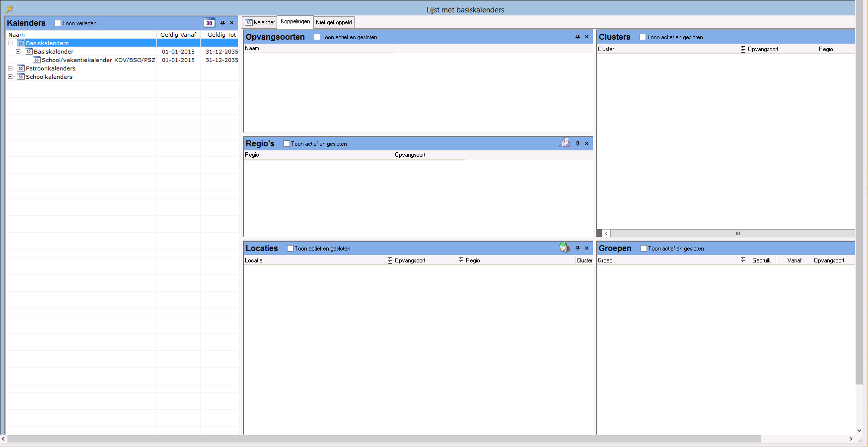Image resolution: width=868 pixels, height=447 pixels.
Task: Open the Niet gekoppeld tab
Action: click(x=334, y=22)
